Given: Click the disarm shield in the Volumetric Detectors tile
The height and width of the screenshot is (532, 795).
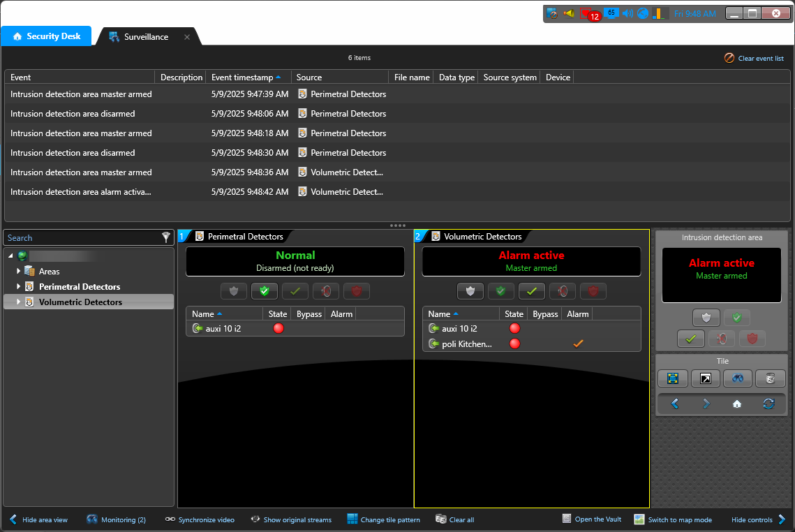Looking at the screenshot, I should click(470, 291).
